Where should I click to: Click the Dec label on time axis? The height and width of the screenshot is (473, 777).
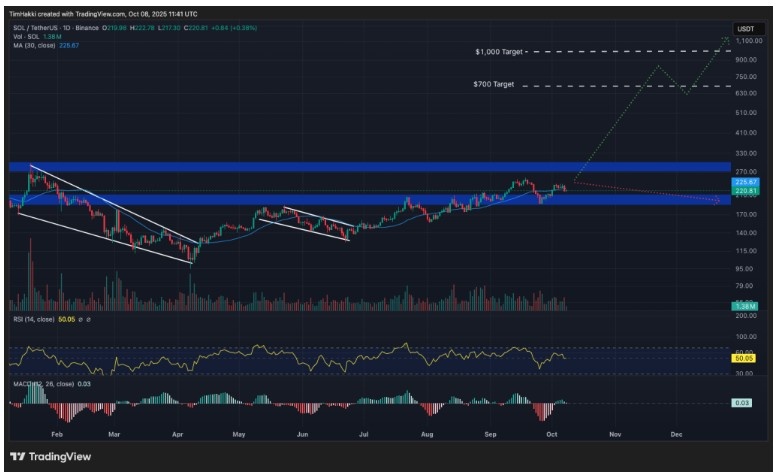click(x=676, y=434)
